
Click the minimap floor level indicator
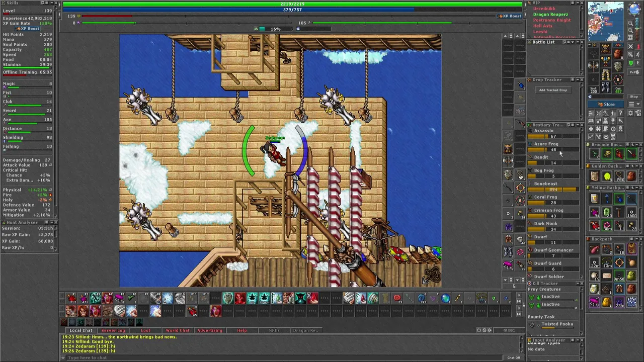(x=638, y=28)
